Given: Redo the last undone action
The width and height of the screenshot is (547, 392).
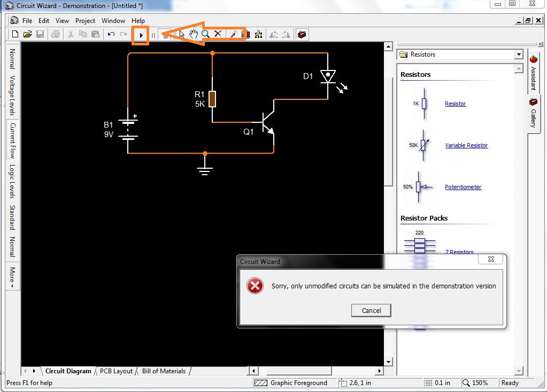Looking at the screenshot, I should (124, 34).
